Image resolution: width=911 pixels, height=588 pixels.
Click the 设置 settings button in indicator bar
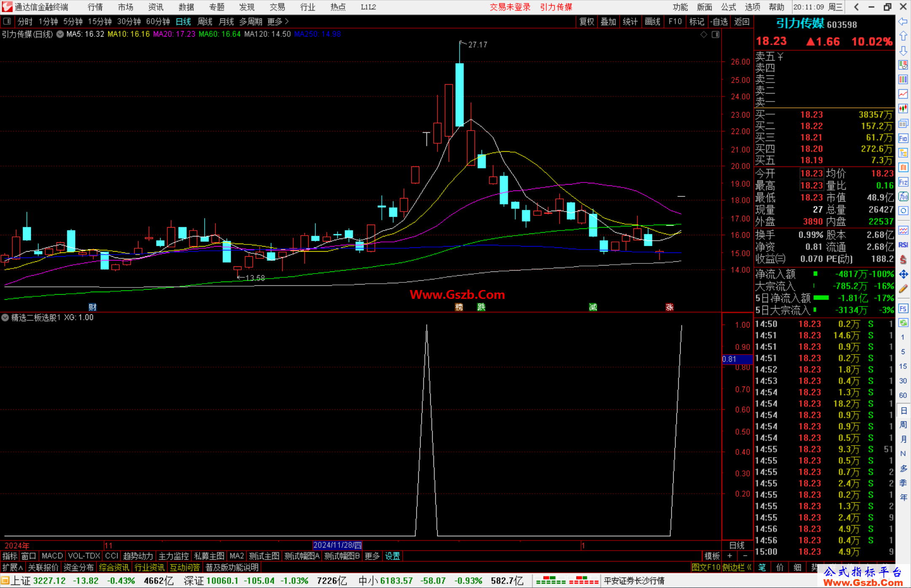pos(392,556)
